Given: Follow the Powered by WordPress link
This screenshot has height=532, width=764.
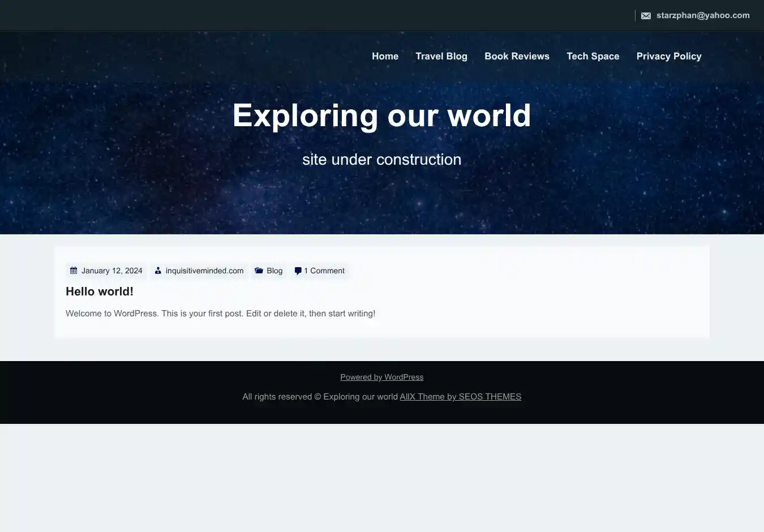Looking at the screenshot, I should point(381,377).
